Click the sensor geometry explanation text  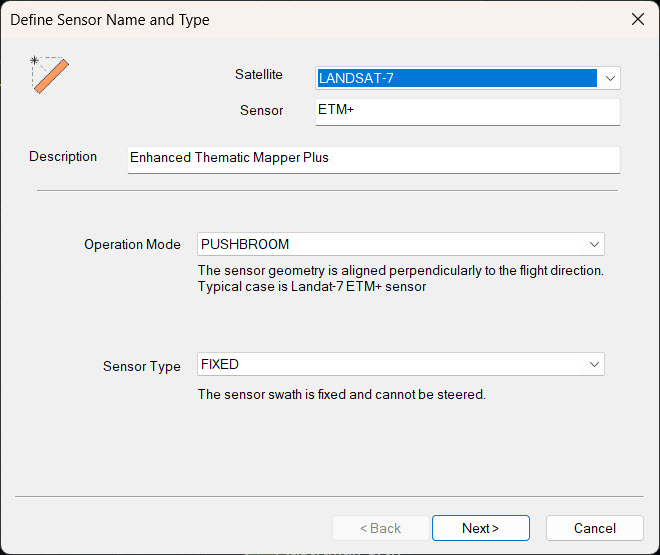[x=400, y=279]
